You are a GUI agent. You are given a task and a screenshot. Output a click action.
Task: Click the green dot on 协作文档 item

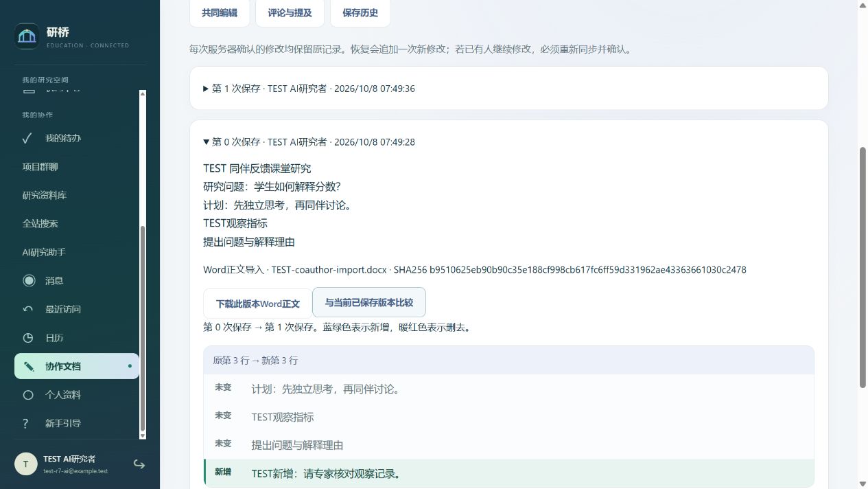click(130, 366)
